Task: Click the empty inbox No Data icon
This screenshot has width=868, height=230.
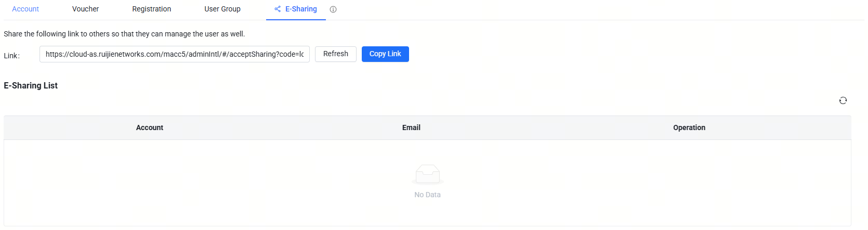Action: click(428, 174)
